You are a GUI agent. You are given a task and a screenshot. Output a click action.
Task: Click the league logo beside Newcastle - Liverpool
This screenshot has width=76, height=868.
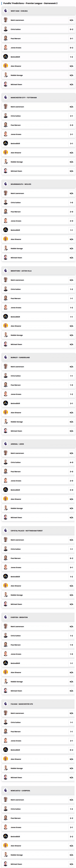[5, 790]
